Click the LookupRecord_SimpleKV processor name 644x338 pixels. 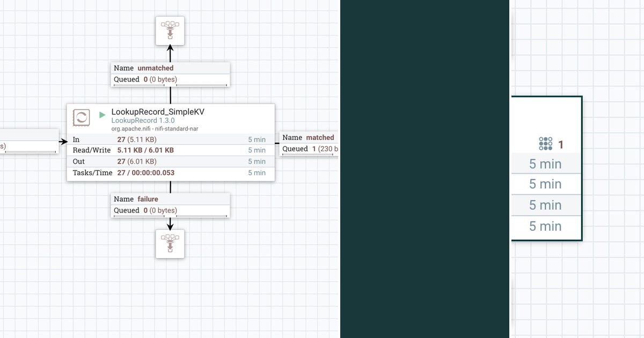(x=158, y=112)
